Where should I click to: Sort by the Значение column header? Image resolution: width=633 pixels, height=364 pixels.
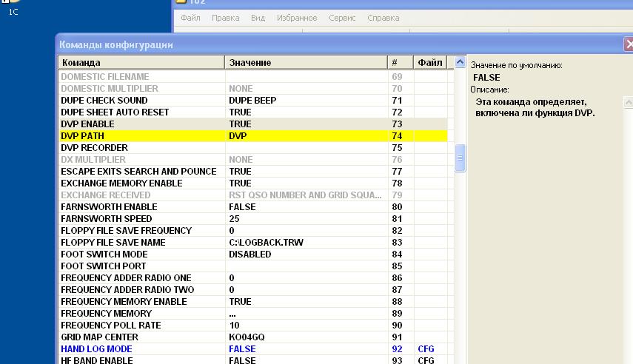[306, 63]
